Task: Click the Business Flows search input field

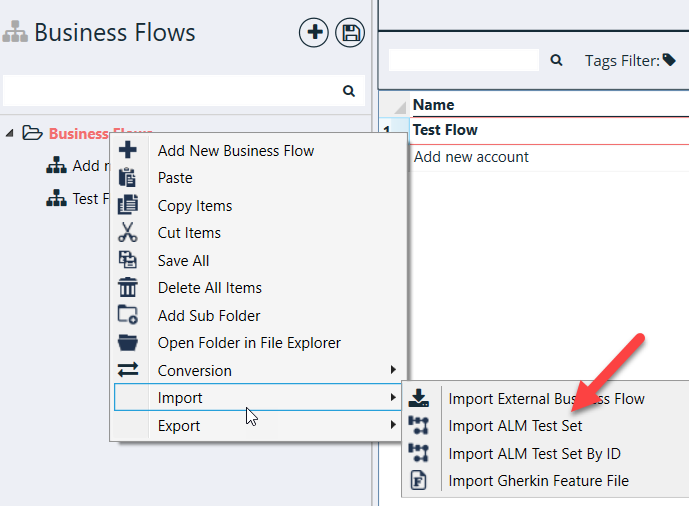Action: 170,91
